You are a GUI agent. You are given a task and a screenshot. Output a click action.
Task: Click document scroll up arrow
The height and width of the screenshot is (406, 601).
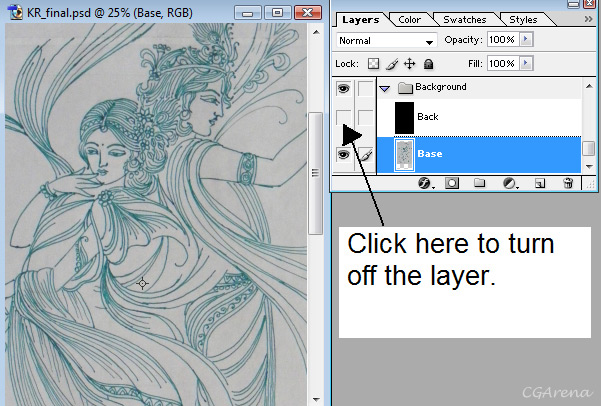316,32
